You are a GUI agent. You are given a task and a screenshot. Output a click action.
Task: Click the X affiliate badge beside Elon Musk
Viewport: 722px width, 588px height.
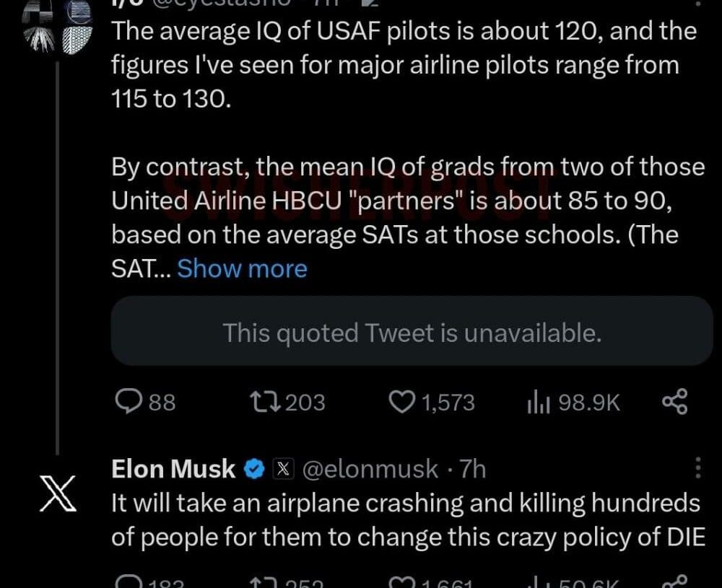click(283, 470)
